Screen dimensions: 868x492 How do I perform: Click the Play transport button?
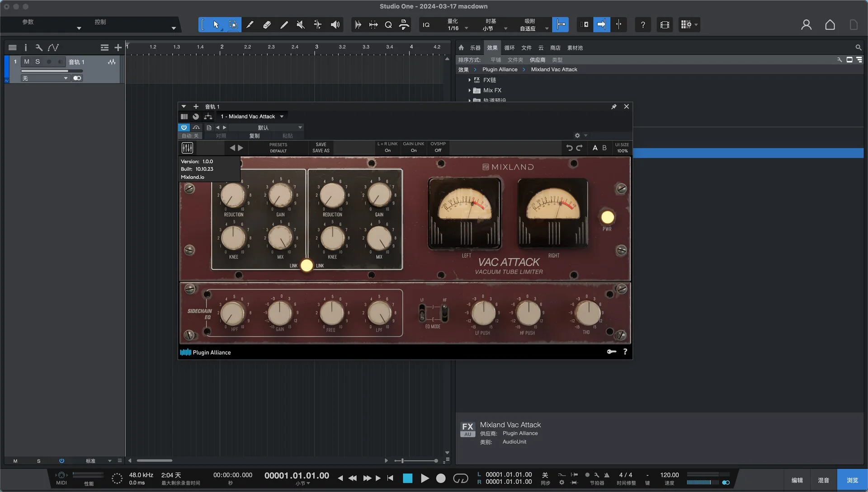click(425, 478)
